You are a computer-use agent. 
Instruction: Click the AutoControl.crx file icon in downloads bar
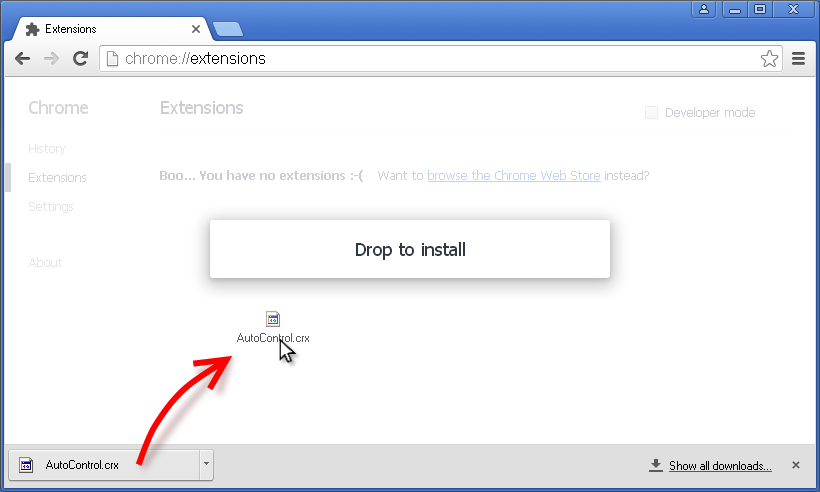26,465
